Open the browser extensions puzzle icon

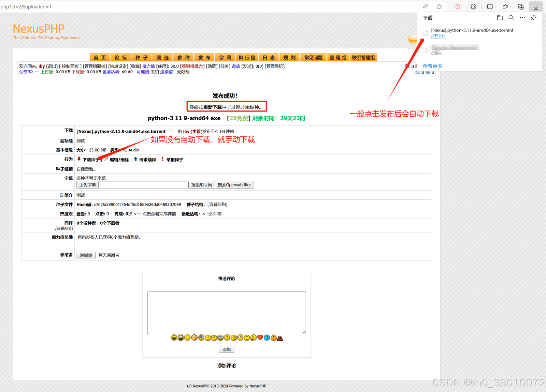[x=473, y=6]
